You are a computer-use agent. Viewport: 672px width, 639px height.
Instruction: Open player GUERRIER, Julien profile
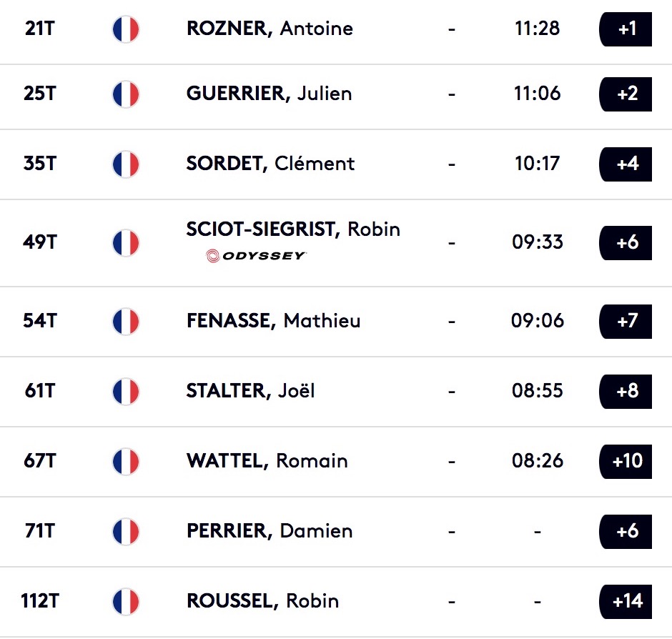click(269, 94)
